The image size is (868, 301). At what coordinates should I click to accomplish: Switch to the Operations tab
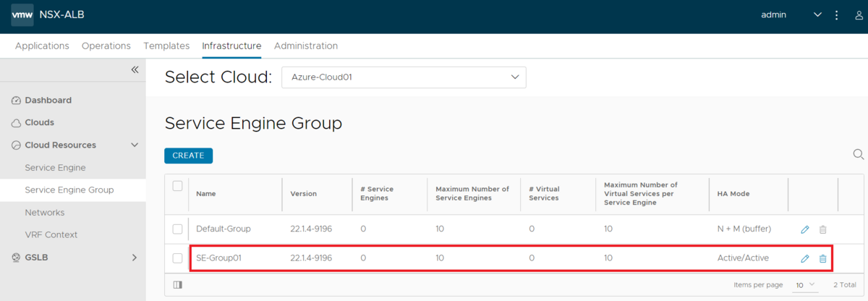coord(106,46)
